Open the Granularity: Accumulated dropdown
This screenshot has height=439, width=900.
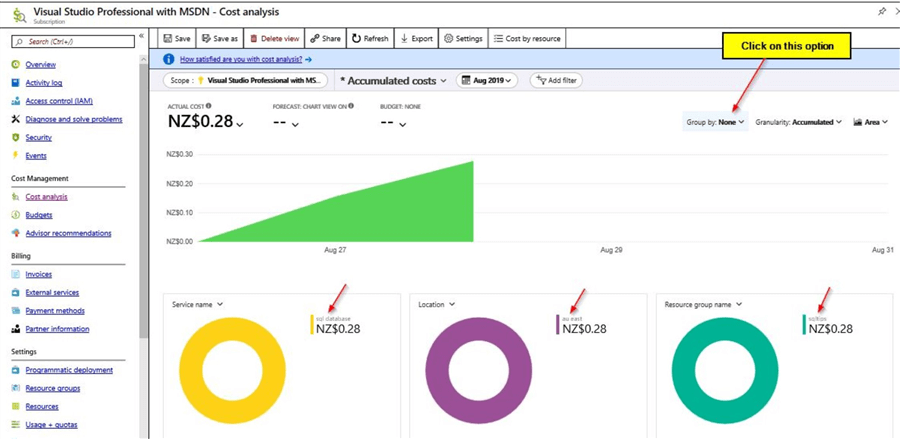(799, 122)
